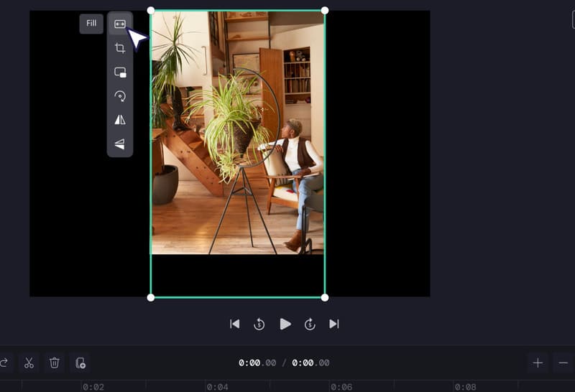Click the top-right corner resize handle

[325, 11]
